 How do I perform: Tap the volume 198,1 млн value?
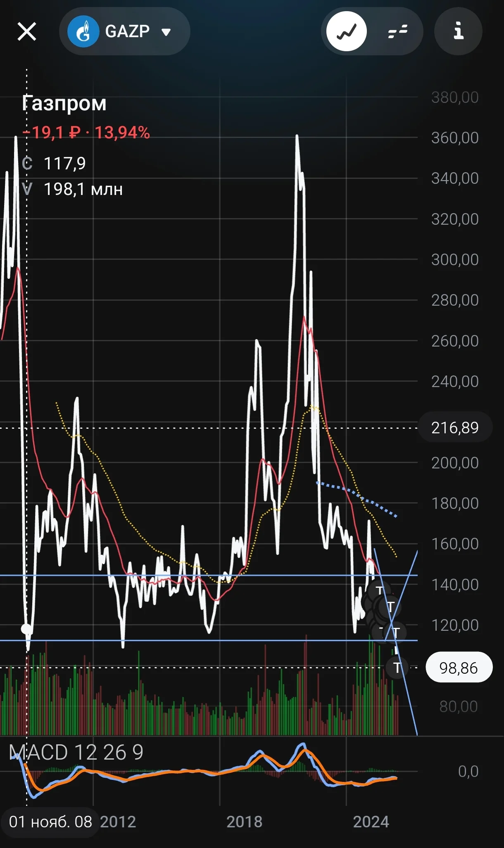click(83, 189)
